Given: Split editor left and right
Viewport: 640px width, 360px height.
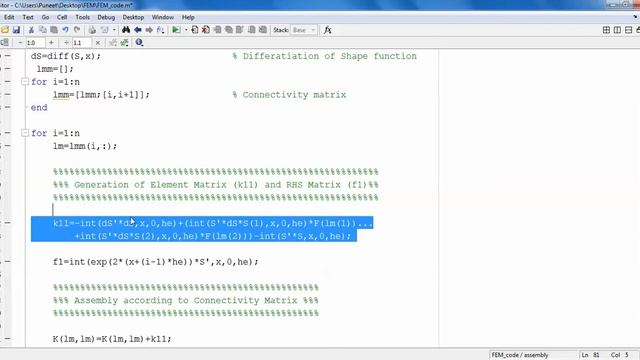Looking at the screenshot, I should pos(617,30).
